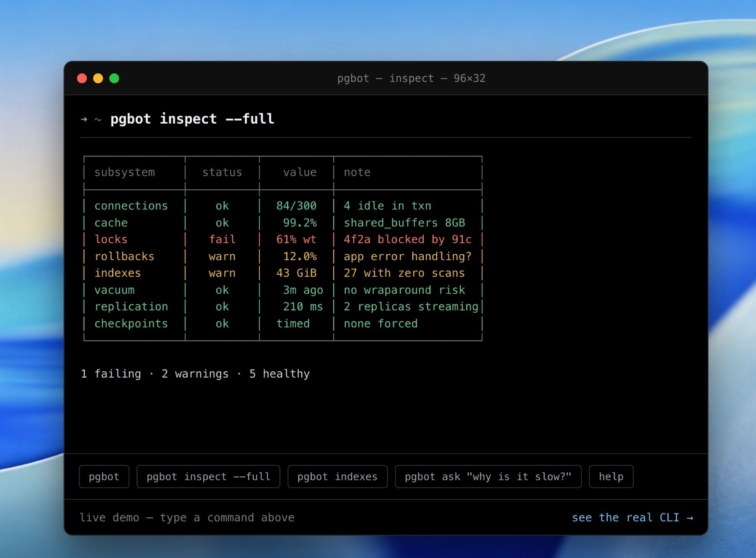Screen dimensions: 756x558
Task: Click the '12.0%' rollbacks value
Action: coord(300,256)
